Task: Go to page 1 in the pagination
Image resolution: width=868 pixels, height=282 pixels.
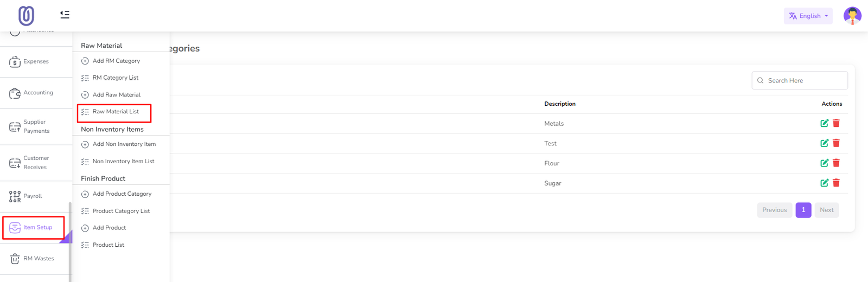Action: (x=803, y=210)
